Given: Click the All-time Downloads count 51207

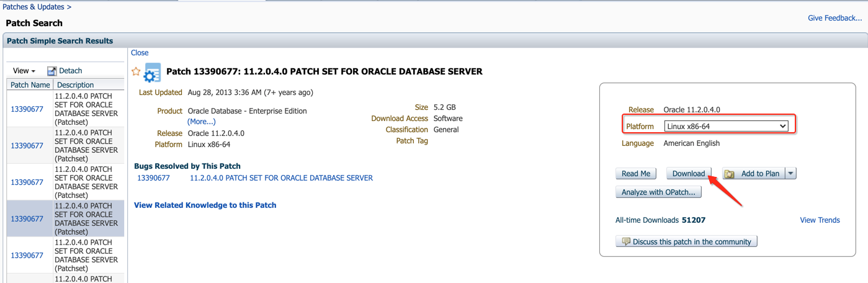Looking at the screenshot, I should click(x=693, y=220).
